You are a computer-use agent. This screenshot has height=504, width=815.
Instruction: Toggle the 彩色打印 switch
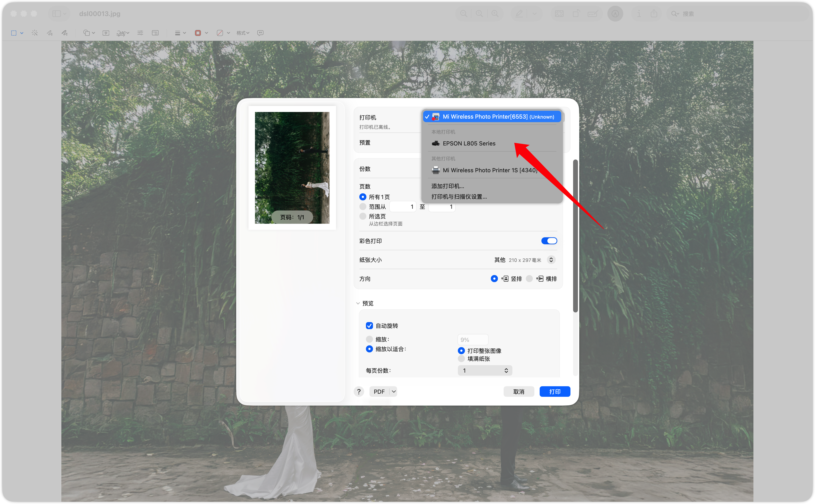tap(549, 241)
